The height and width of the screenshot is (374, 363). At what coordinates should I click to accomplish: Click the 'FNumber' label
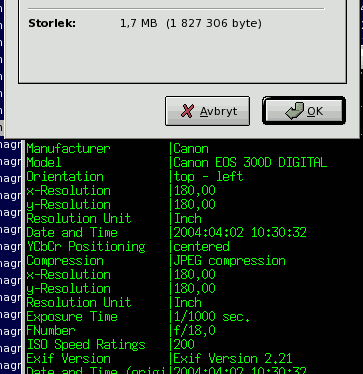tap(51, 331)
